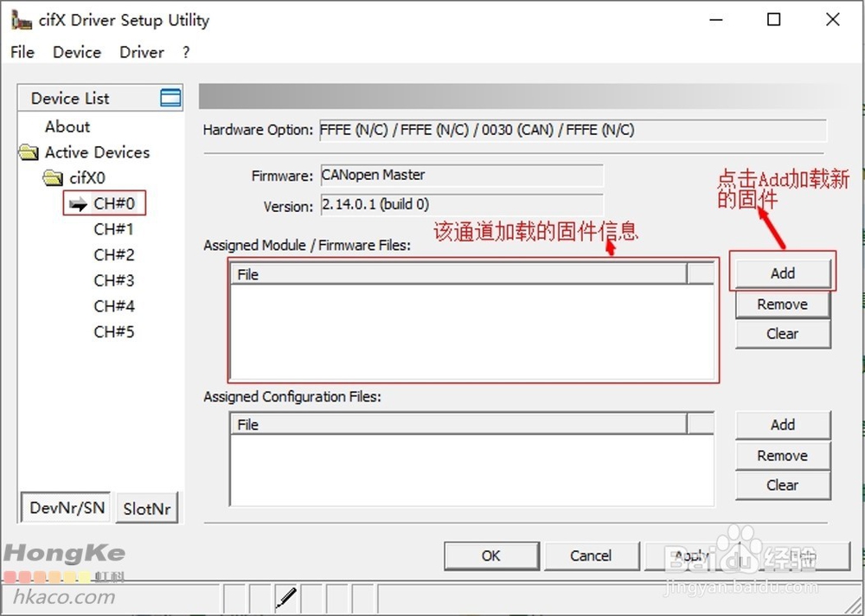Open the Driver menu
The width and height of the screenshot is (865, 616).
point(141,52)
